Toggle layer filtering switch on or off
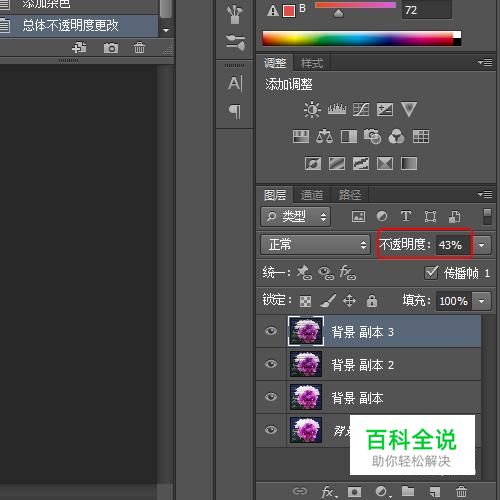This screenshot has height=500, width=500. pyautogui.click(x=487, y=217)
